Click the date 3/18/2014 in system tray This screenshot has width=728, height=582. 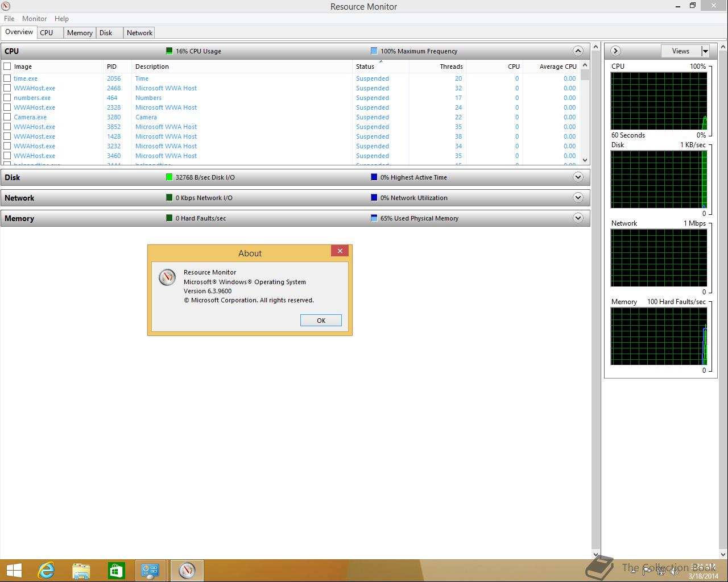pyautogui.click(x=703, y=576)
